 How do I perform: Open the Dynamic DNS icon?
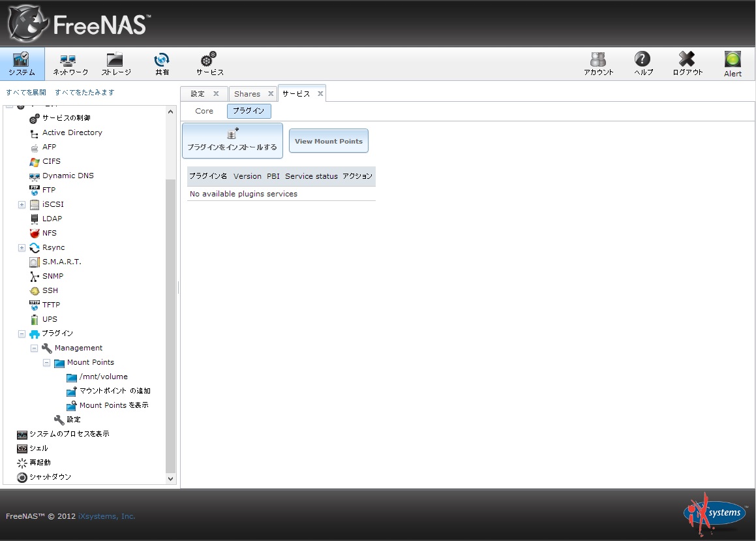pos(34,176)
